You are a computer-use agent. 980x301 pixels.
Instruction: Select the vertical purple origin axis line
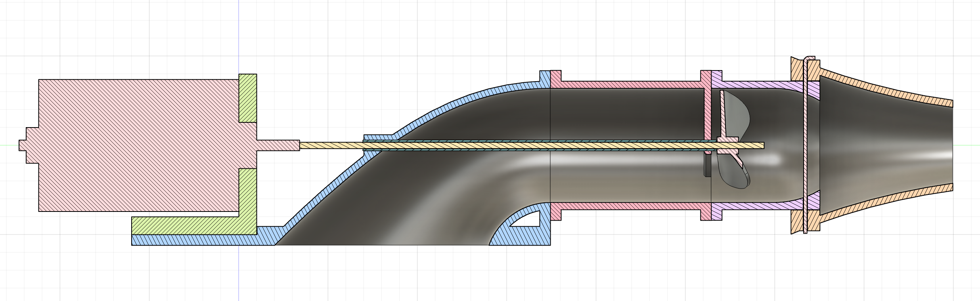(x=239, y=40)
